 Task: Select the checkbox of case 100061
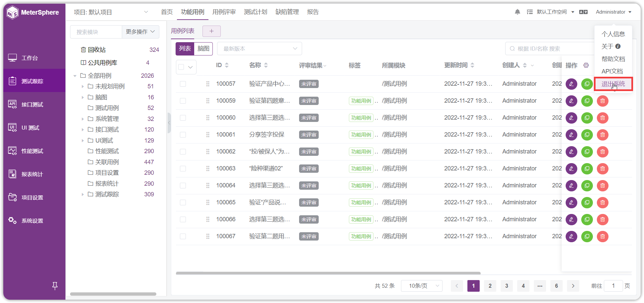[x=183, y=135]
